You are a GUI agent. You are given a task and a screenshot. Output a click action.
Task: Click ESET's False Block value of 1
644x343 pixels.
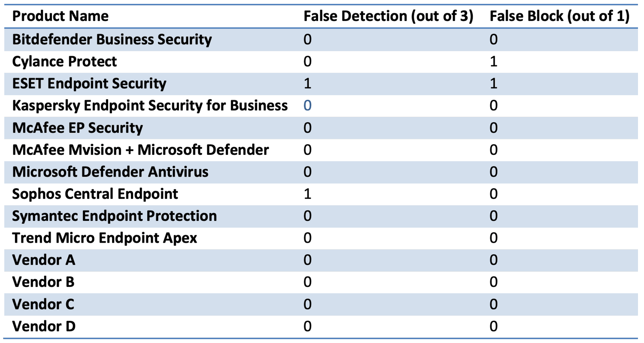click(x=493, y=83)
